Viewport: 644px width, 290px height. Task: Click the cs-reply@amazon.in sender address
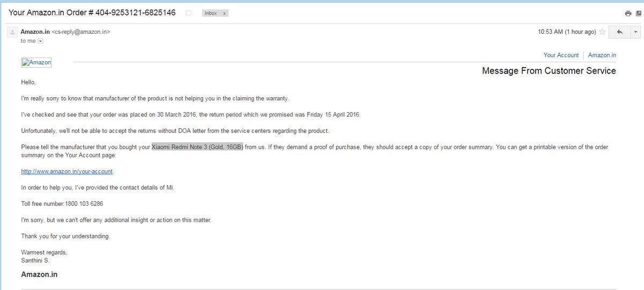81,32
